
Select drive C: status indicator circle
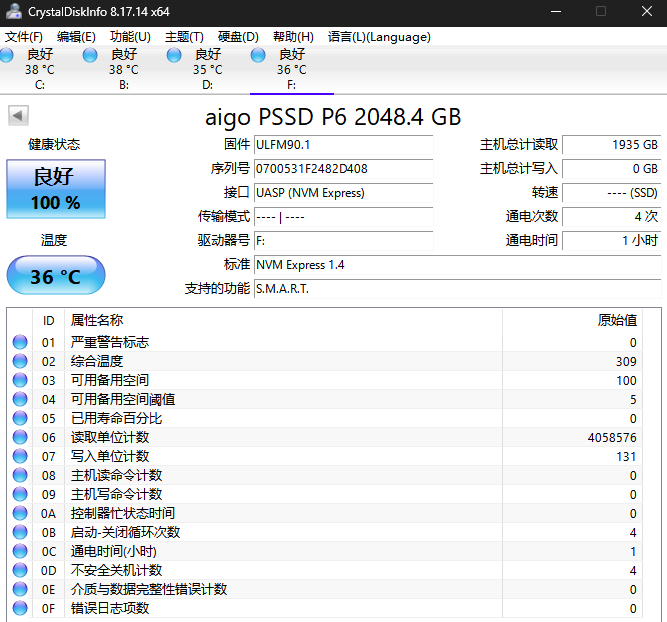tap(6, 55)
